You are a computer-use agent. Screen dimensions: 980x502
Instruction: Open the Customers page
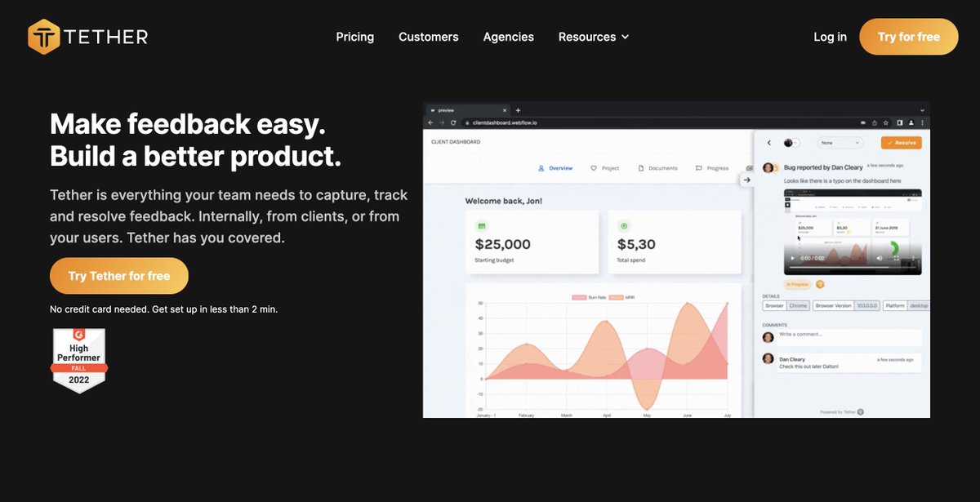coord(429,37)
